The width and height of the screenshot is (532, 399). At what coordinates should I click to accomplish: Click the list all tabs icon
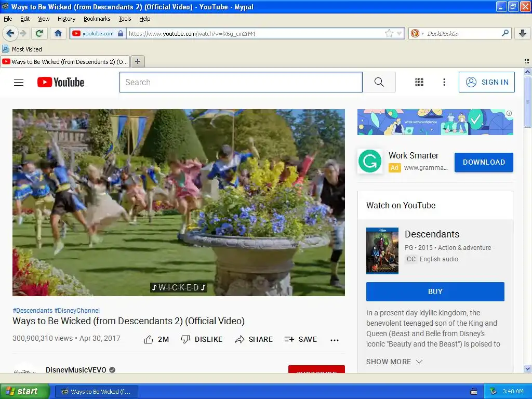527,61
